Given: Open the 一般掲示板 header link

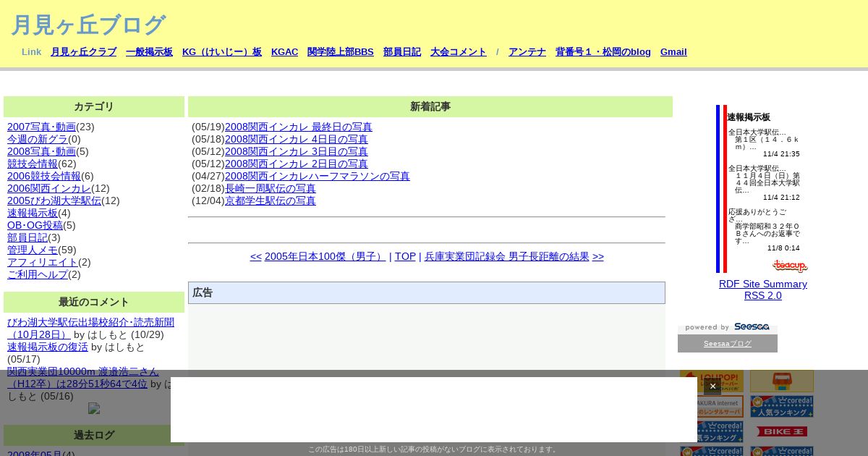Looking at the screenshot, I should [149, 52].
